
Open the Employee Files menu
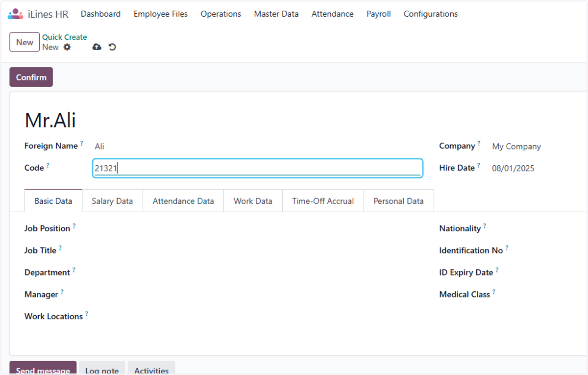(161, 14)
